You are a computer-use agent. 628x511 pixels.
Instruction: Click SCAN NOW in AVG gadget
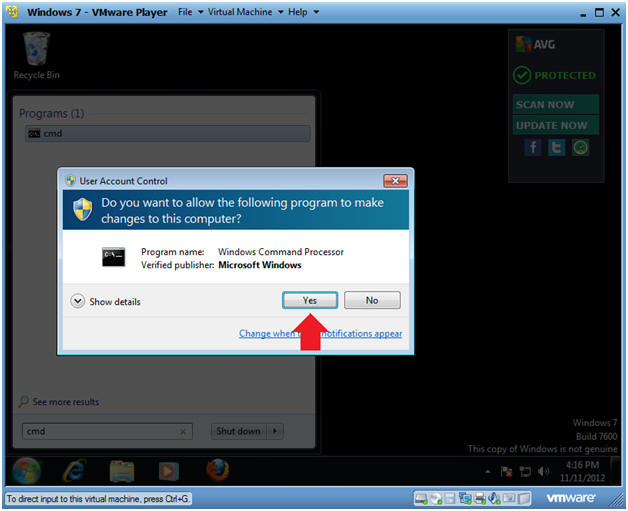click(556, 105)
